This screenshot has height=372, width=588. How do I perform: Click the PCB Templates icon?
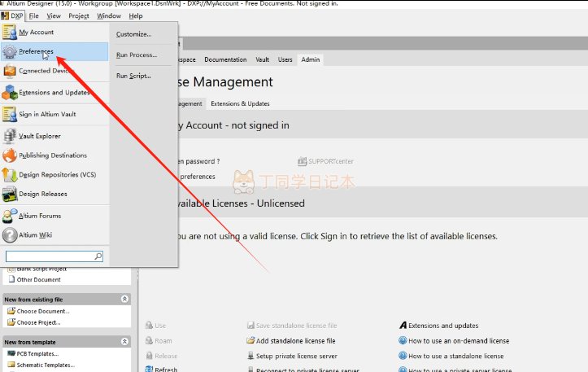pyautogui.click(x=11, y=353)
